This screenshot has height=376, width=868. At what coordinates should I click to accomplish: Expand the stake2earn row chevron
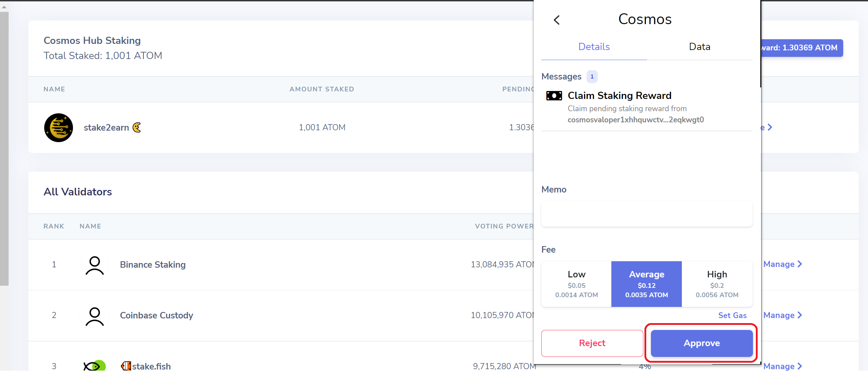pos(770,127)
